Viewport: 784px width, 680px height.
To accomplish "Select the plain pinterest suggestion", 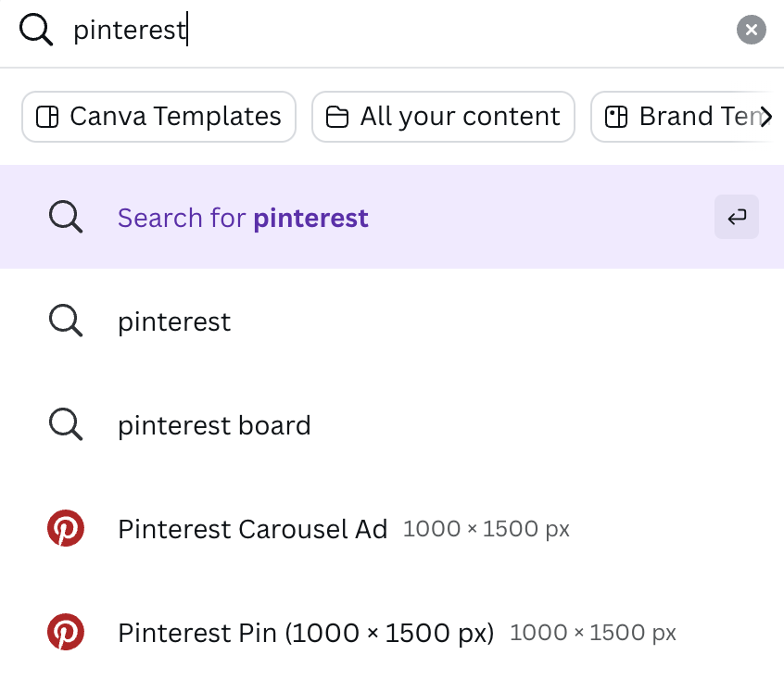I will [x=392, y=321].
